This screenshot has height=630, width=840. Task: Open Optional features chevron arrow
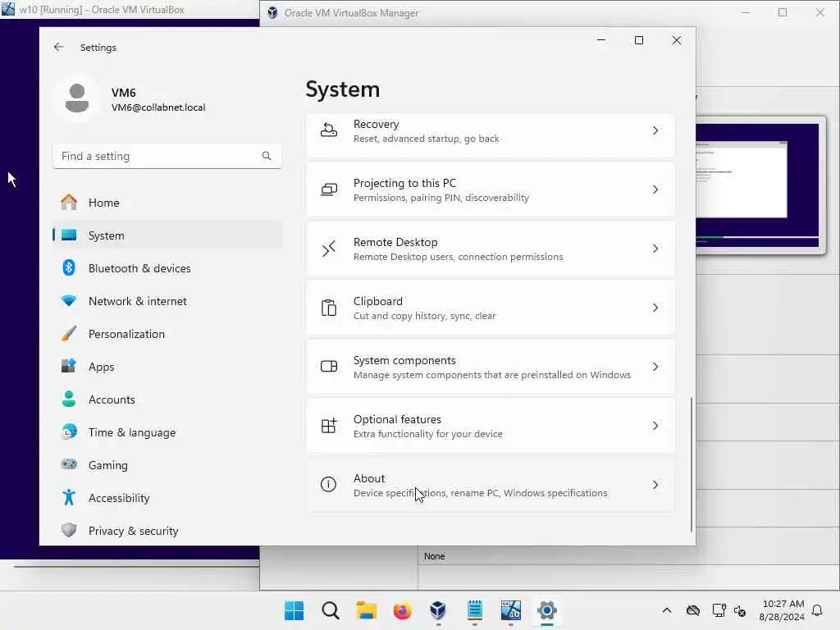click(x=655, y=426)
